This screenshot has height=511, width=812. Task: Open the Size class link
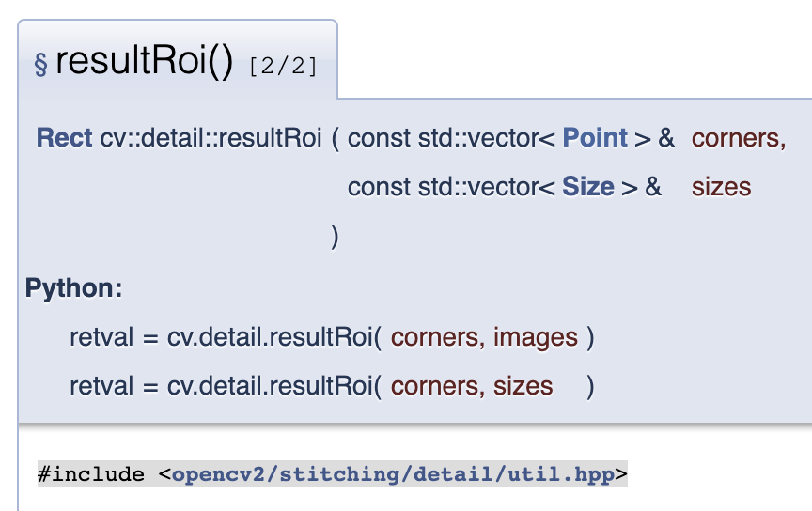click(x=588, y=187)
